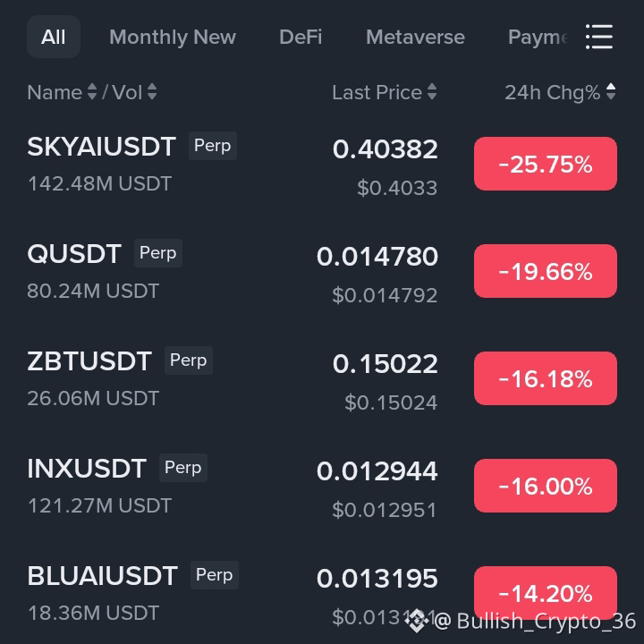Click the Perp badge beside BLUAIUSDT
The height and width of the screenshot is (644, 644).
215,575
